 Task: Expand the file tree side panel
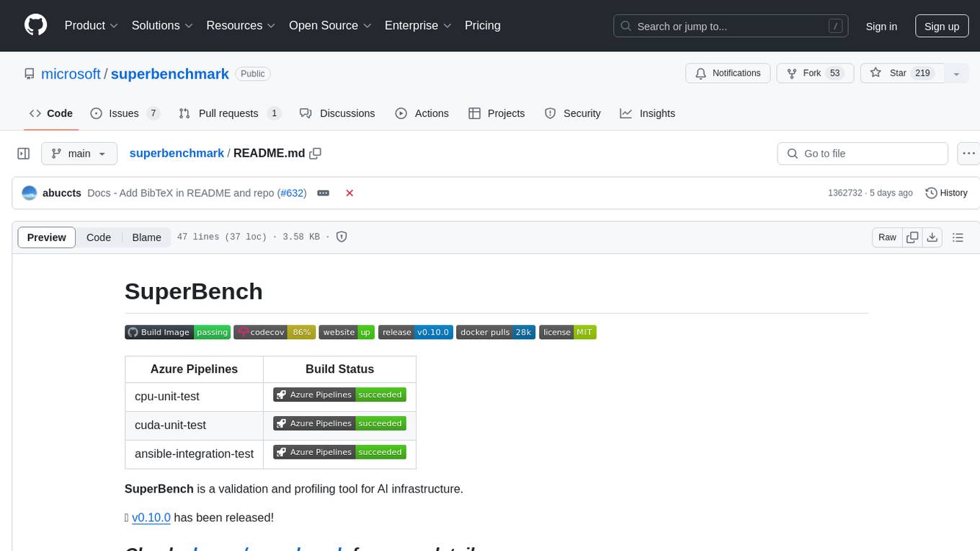[24, 154]
